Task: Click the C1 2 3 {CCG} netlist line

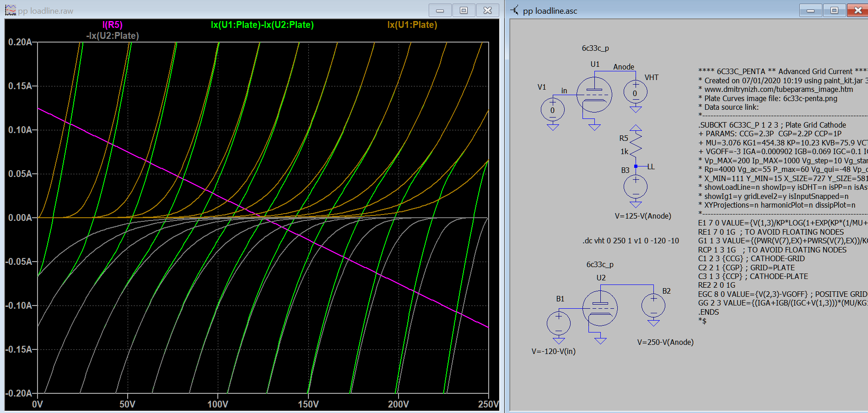Action: [751, 258]
